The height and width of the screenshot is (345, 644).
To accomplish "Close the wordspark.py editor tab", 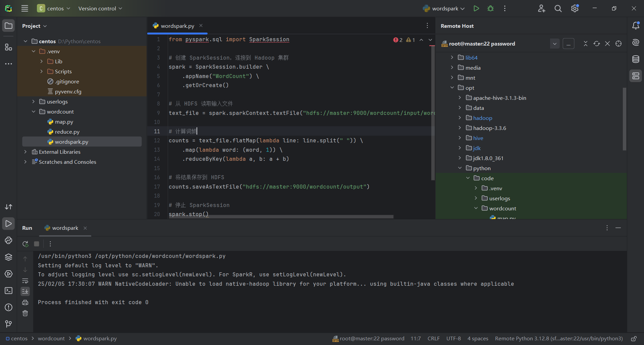I will [201, 25].
